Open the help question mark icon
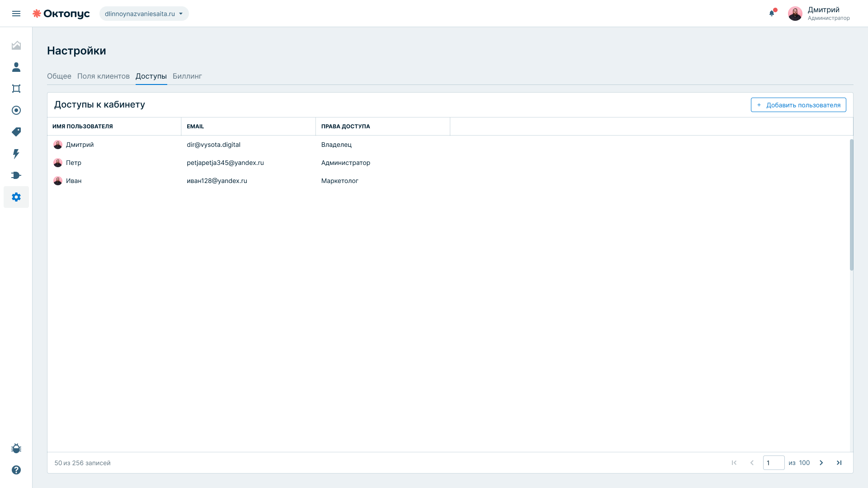868x488 pixels. tap(16, 470)
